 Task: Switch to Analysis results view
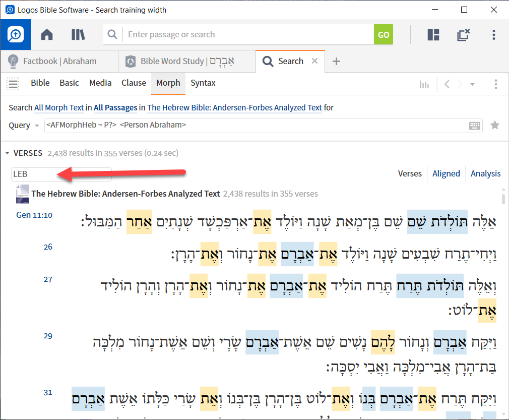click(486, 174)
